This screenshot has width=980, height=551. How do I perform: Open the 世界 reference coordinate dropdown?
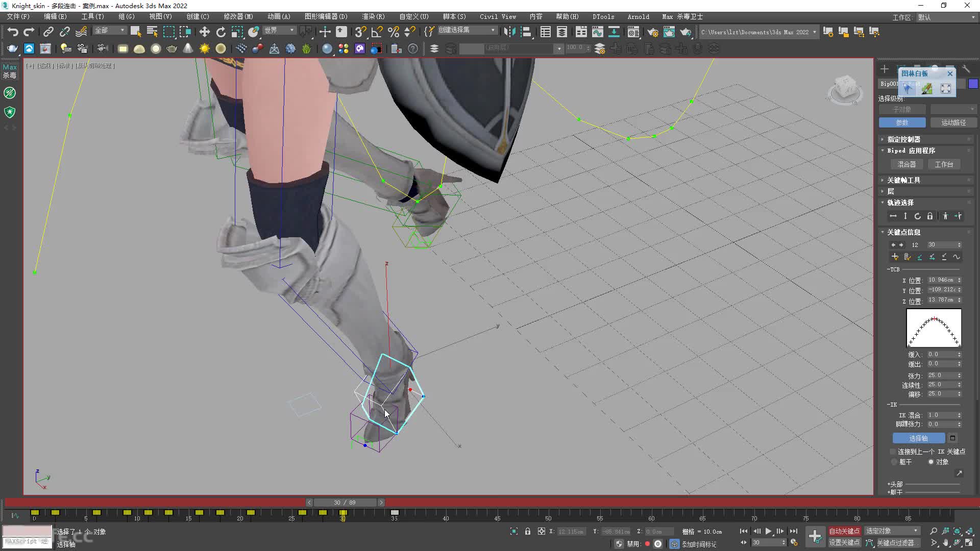pos(279,31)
